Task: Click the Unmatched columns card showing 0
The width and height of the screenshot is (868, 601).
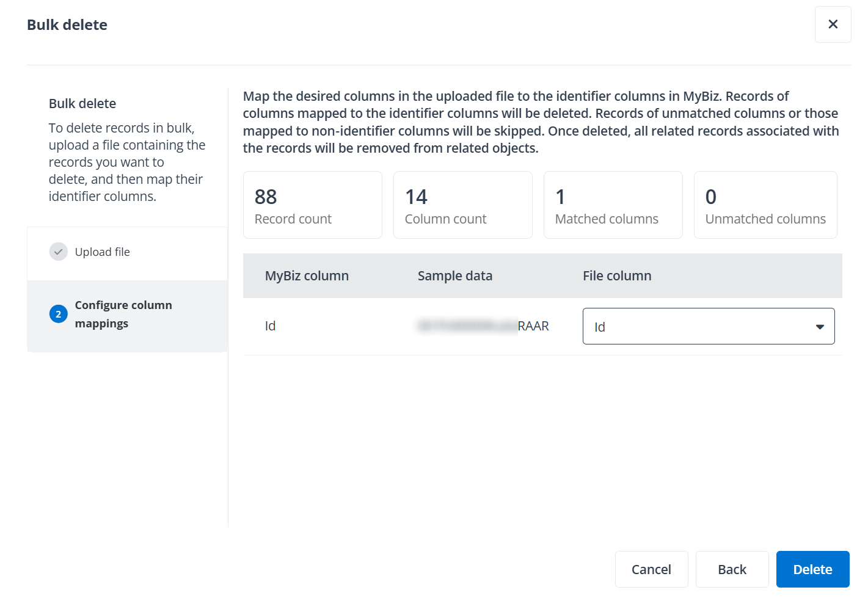Action: tap(765, 205)
